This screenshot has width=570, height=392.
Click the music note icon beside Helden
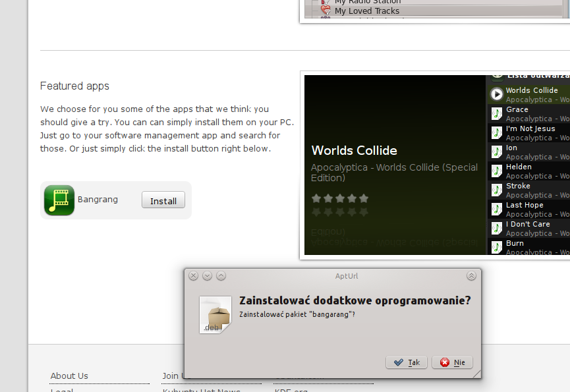pyautogui.click(x=497, y=171)
